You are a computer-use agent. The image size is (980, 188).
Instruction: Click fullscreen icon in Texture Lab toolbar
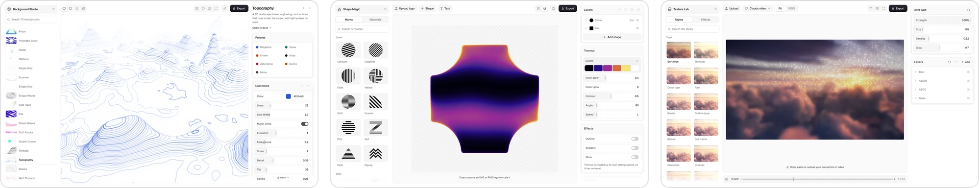pyautogui.click(x=883, y=8)
